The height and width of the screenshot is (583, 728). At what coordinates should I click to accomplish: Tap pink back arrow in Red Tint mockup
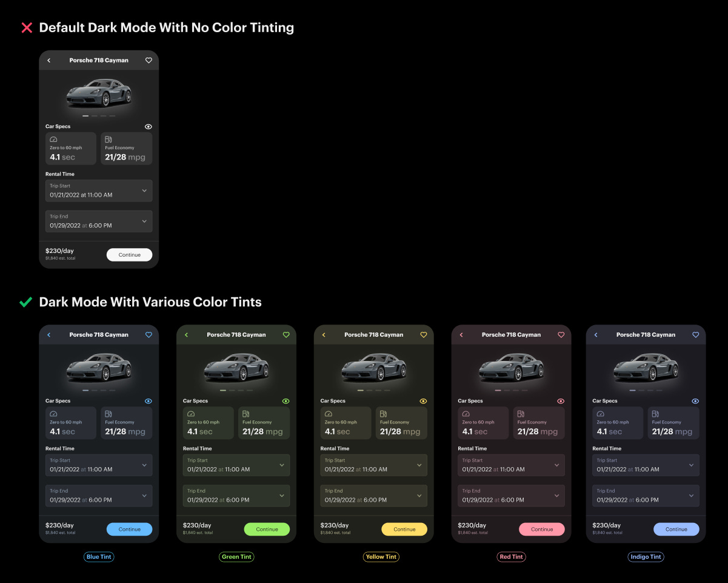click(x=461, y=335)
